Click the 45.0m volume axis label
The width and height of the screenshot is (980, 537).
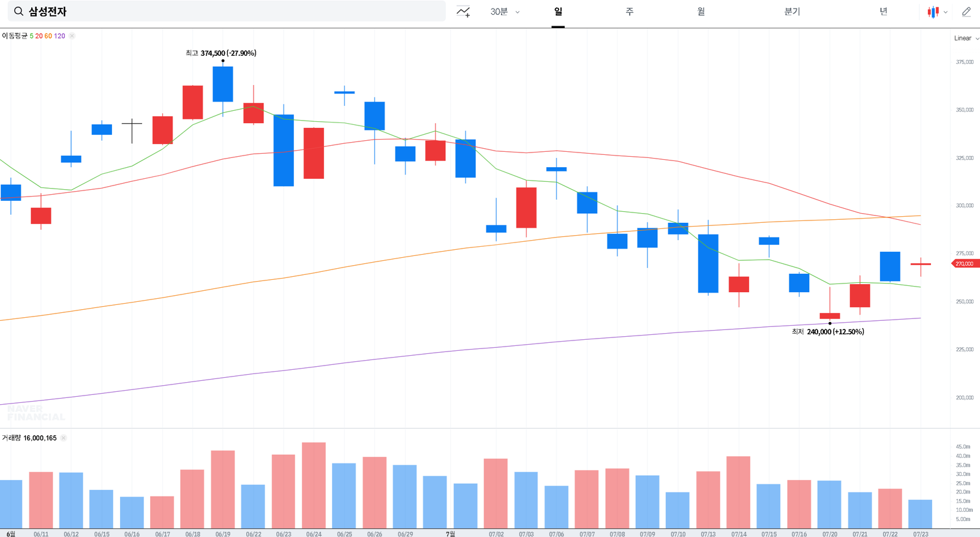[963, 446]
